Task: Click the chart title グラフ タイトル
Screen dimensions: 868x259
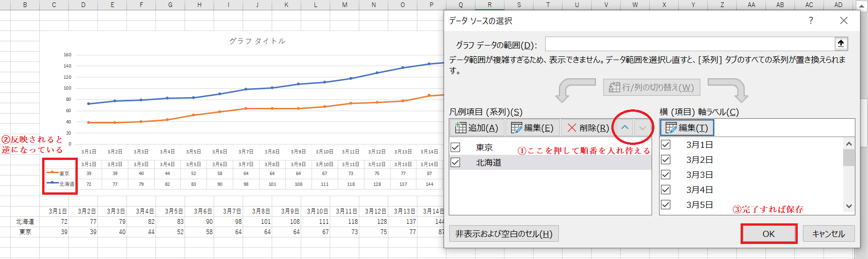Action: pos(257,41)
